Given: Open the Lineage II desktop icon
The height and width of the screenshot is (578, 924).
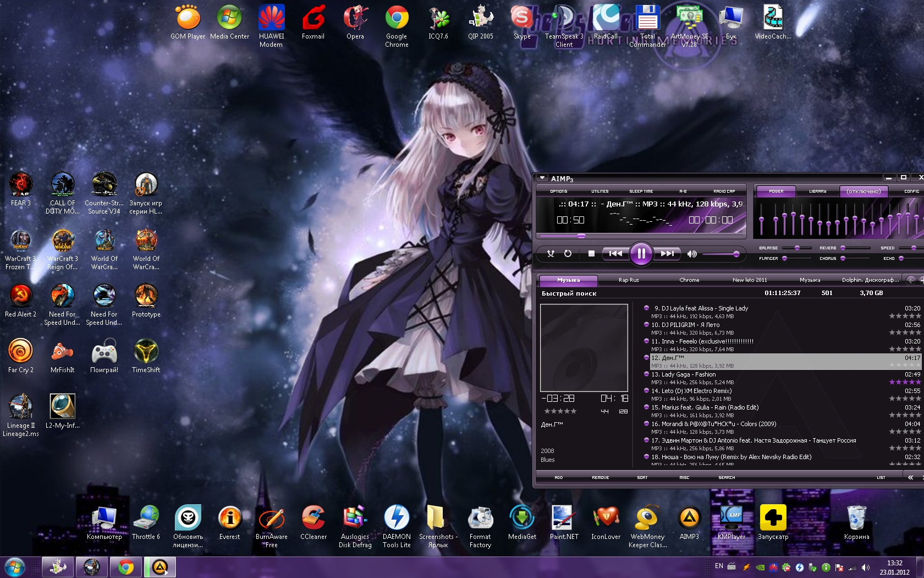Looking at the screenshot, I should pos(20,415).
